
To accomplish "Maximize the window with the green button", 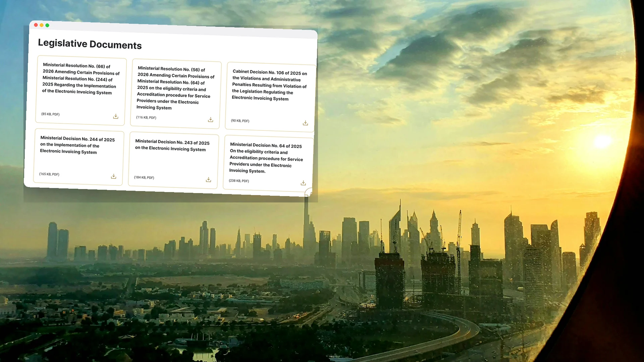I will 47,25.
